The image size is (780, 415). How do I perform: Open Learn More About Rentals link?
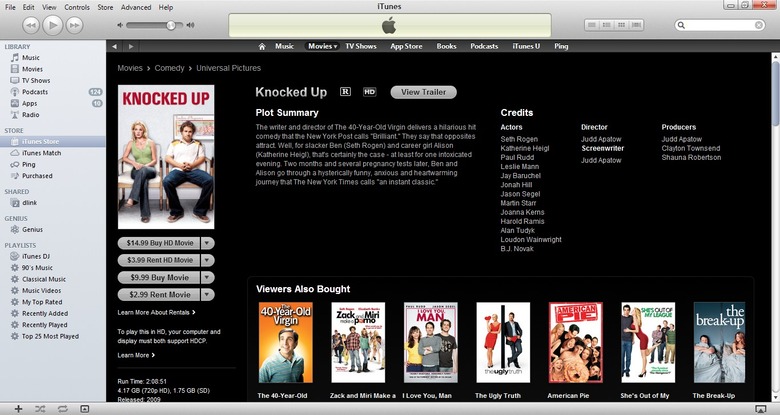coord(156,312)
